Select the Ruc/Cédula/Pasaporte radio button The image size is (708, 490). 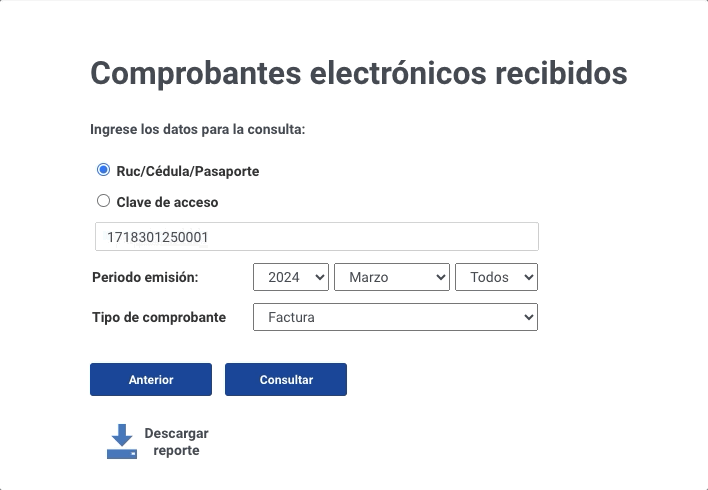(x=103, y=171)
